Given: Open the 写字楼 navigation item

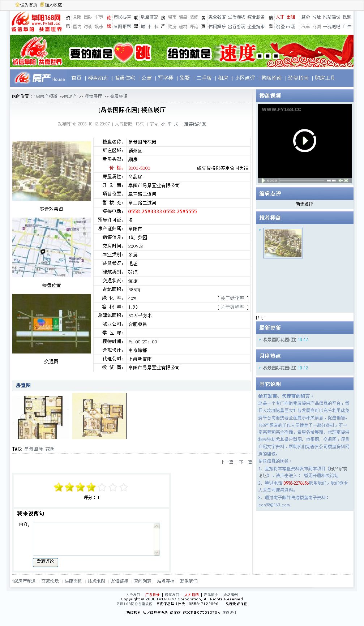Looking at the screenshot, I should click(x=166, y=78).
